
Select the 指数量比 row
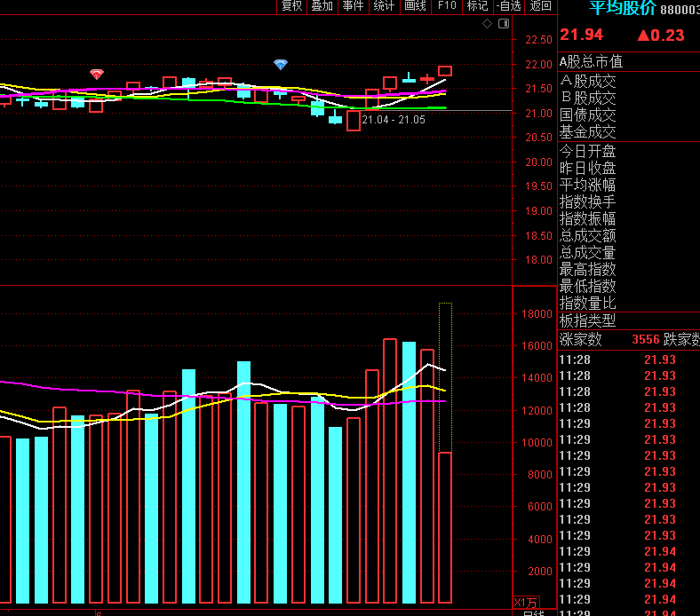[629, 304]
